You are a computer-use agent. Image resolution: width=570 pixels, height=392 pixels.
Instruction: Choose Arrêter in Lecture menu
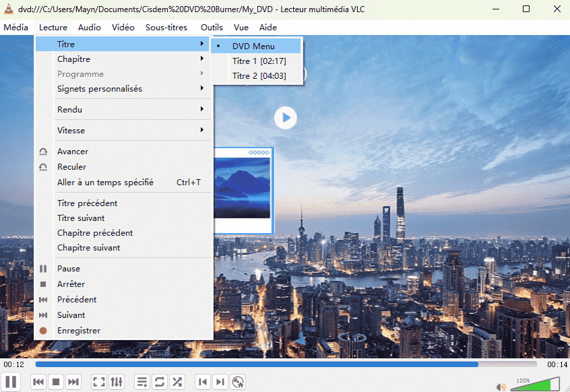coord(123,284)
